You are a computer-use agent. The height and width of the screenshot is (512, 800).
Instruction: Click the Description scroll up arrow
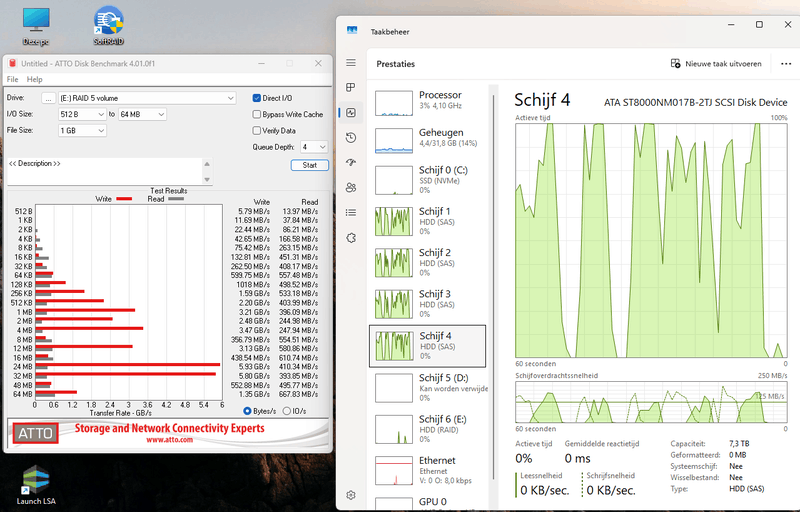pos(207,164)
